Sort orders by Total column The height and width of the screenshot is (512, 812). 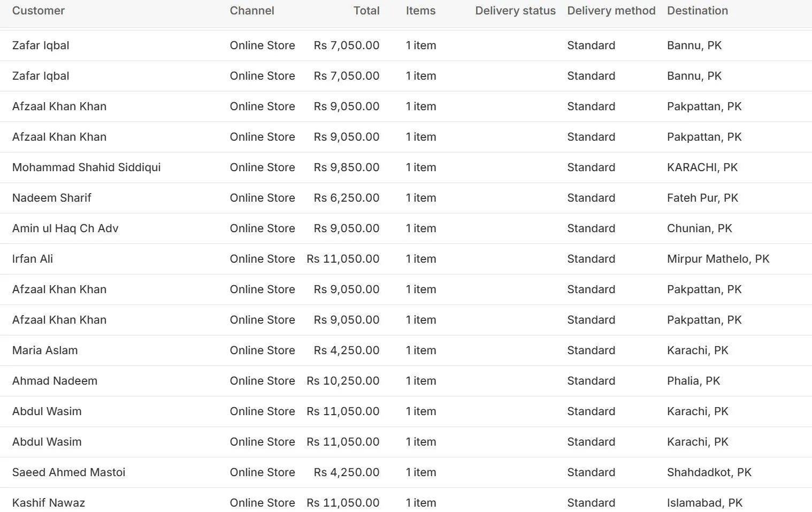(366, 11)
